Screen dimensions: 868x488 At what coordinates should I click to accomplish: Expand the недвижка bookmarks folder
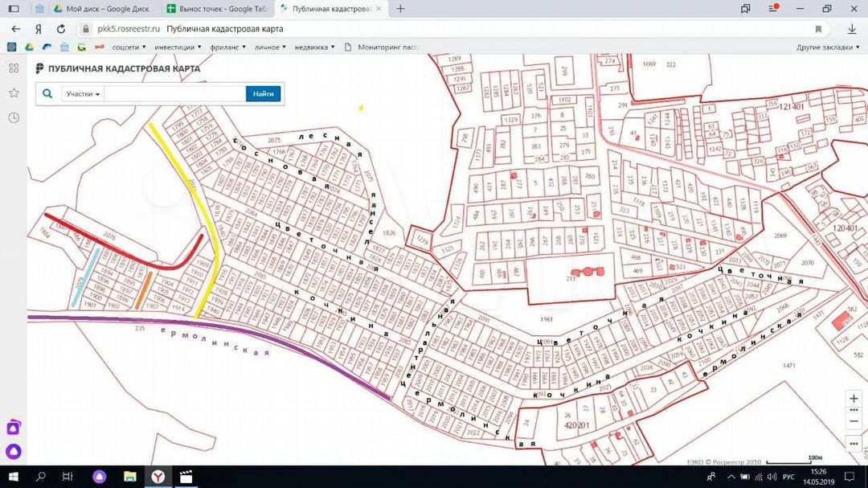(x=313, y=47)
